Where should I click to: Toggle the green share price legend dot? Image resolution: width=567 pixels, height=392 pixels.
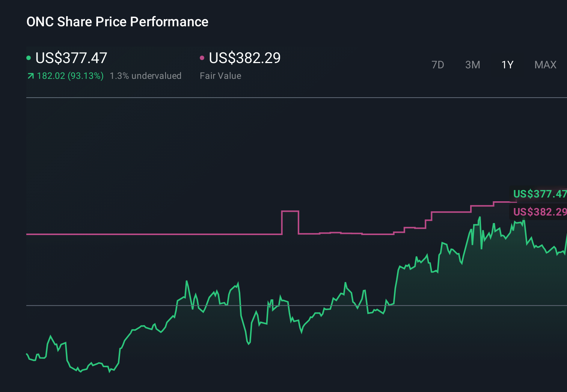point(29,57)
